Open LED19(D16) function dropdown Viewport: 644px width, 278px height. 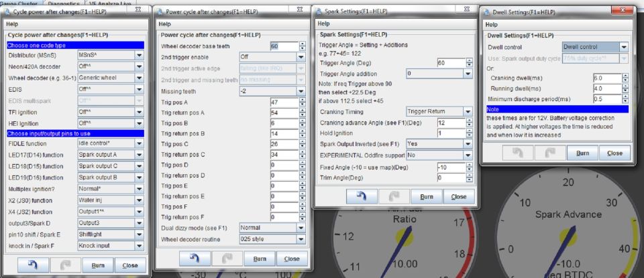111,178
